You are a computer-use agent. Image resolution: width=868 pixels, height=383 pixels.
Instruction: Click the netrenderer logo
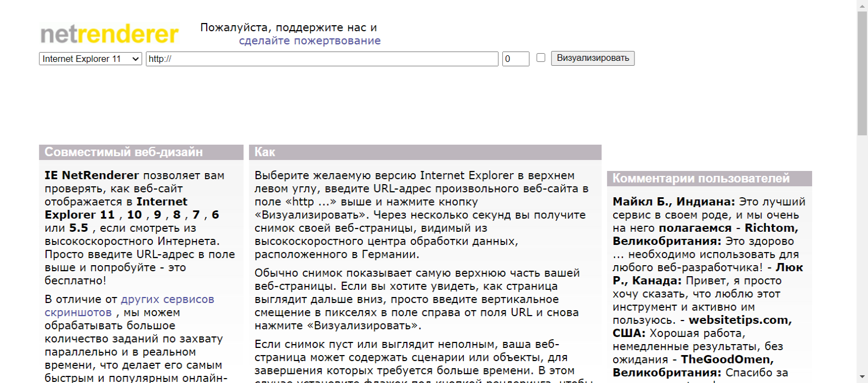pos(109,34)
